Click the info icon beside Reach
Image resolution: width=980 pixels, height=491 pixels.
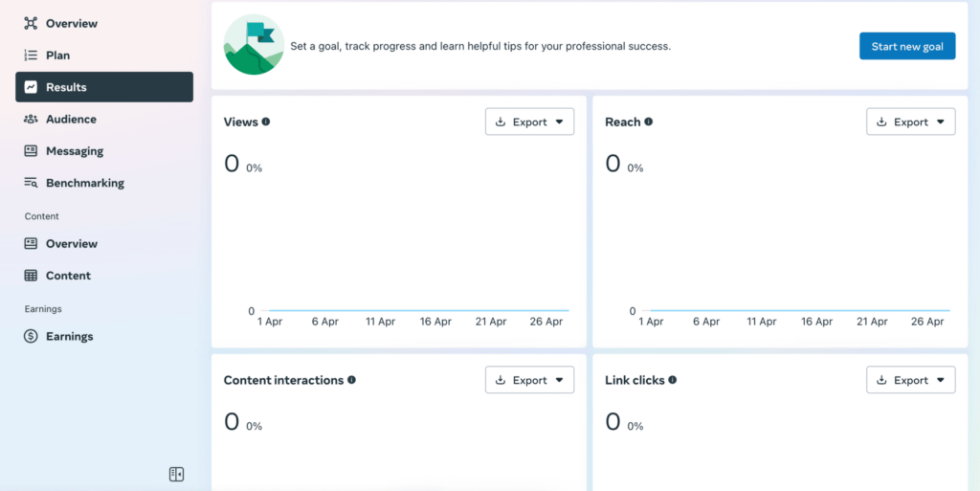(x=649, y=122)
